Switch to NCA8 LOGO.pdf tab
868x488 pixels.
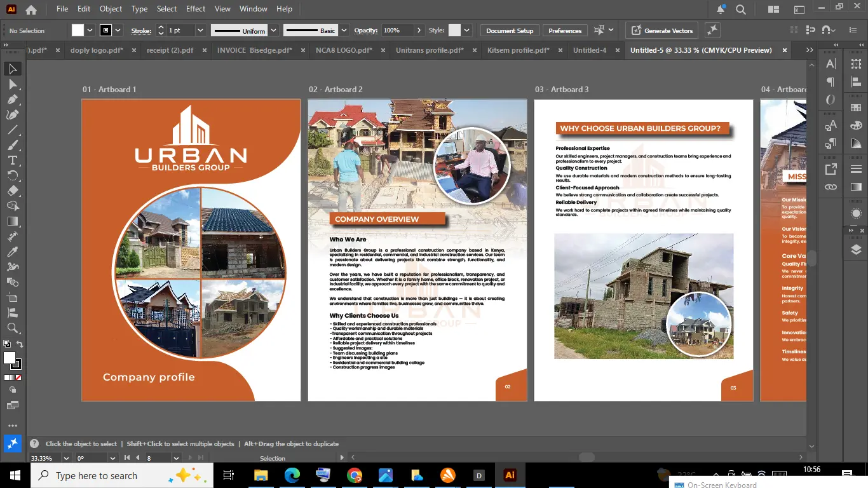tap(344, 50)
